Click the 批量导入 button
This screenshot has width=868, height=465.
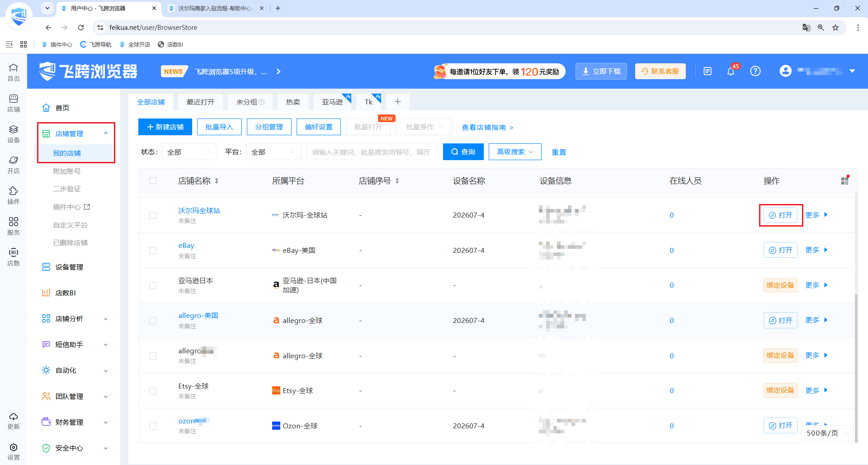click(219, 127)
